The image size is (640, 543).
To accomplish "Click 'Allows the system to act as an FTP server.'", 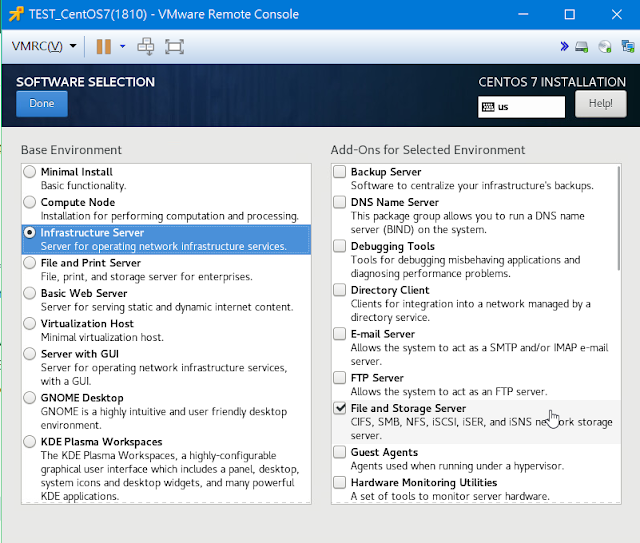I will (449, 392).
